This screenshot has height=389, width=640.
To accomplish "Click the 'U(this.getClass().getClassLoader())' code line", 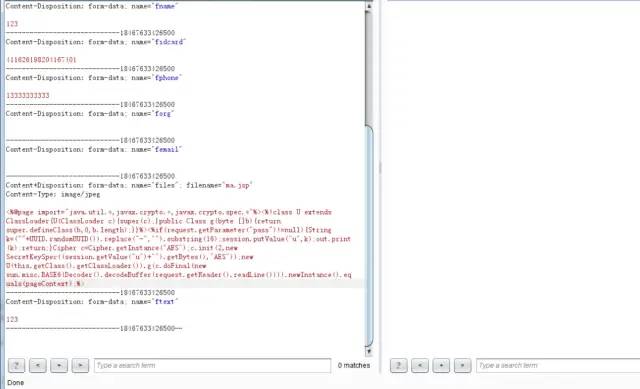I will point(106,266).
